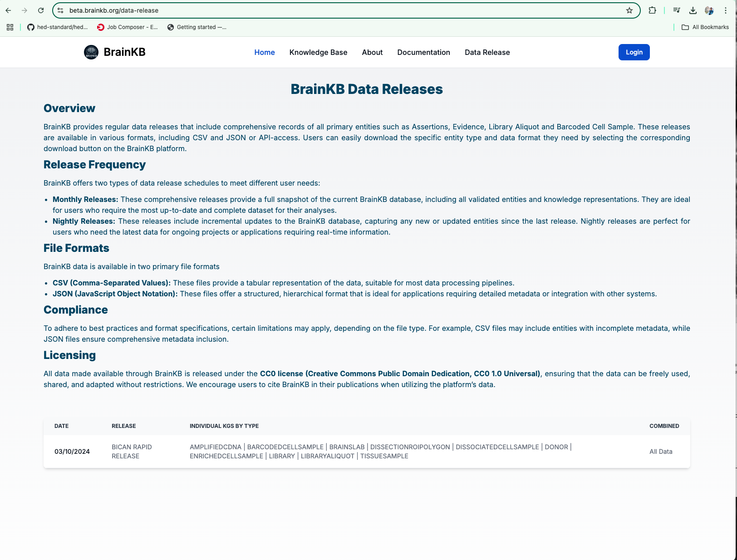Bookmark this page with the star icon
The height and width of the screenshot is (560, 737).
[629, 10]
